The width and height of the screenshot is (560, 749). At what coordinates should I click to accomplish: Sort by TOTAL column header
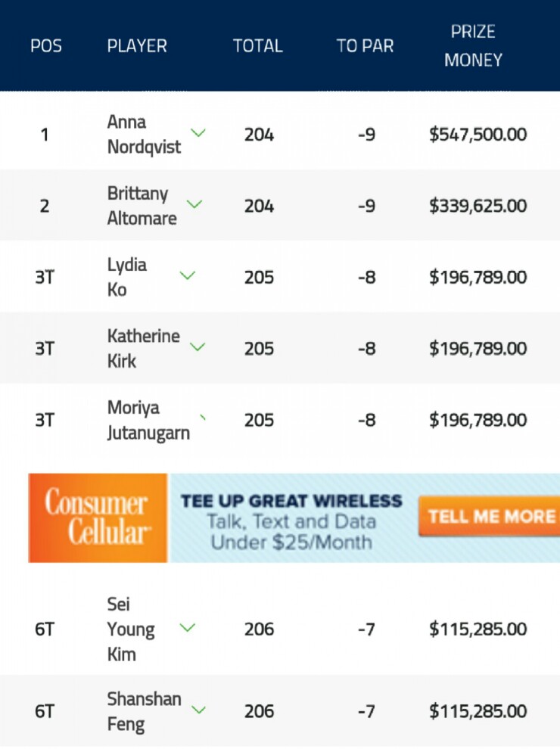tap(258, 46)
